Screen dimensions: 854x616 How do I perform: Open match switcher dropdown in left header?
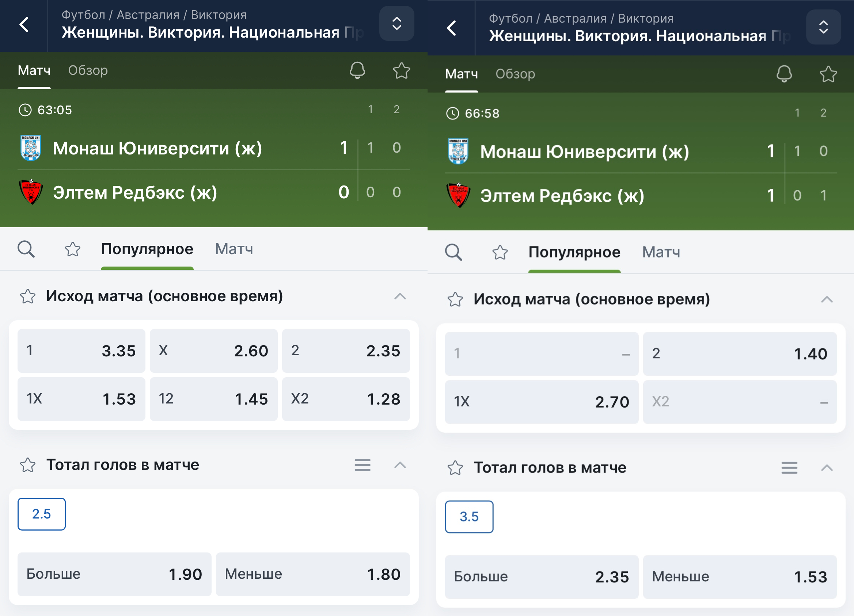point(397,24)
